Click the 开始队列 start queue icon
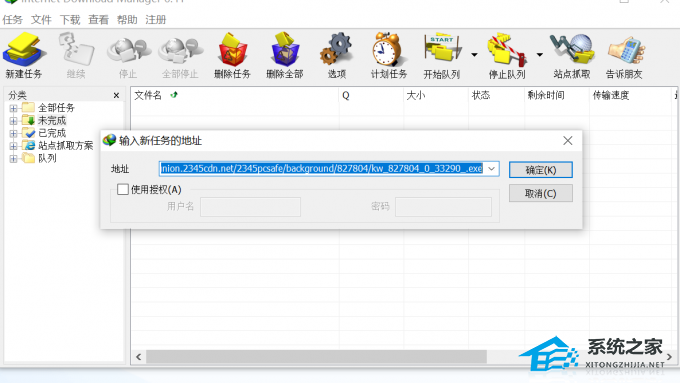Viewport: 680px width, 383px height. tap(442, 49)
